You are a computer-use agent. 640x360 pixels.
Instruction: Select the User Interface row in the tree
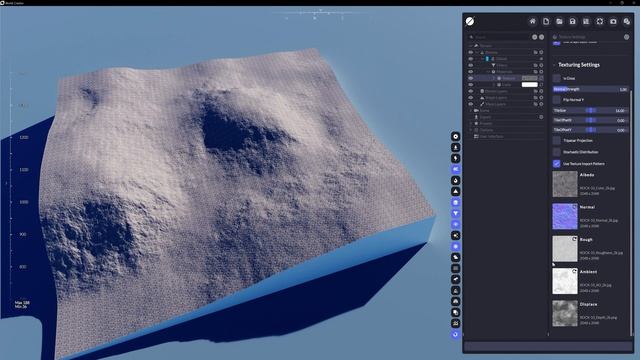pyautogui.click(x=506, y=136)
